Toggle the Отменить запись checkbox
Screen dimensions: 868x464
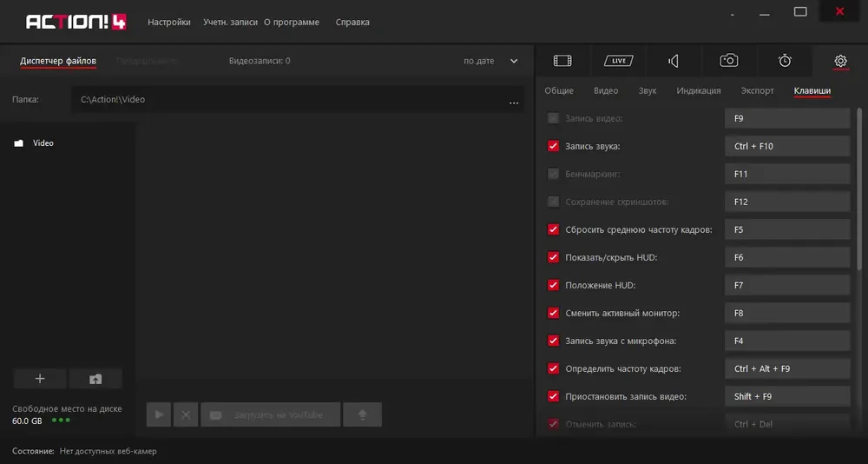click(x=553, y=424)
